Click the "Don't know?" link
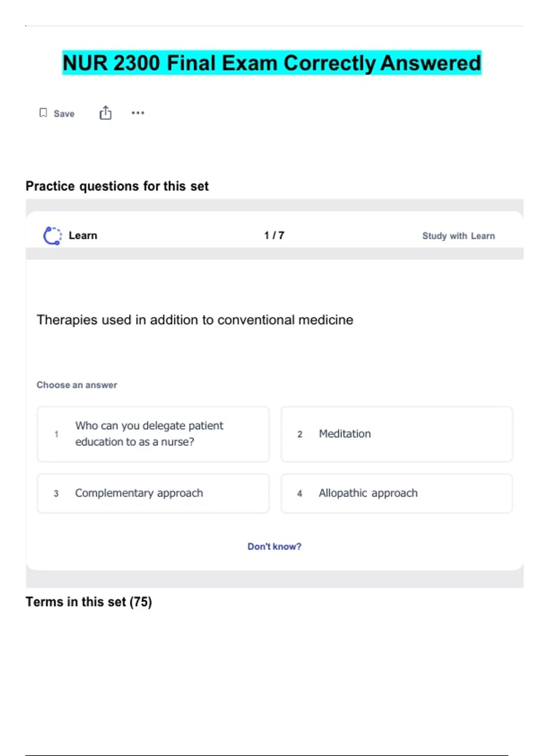 274,547
